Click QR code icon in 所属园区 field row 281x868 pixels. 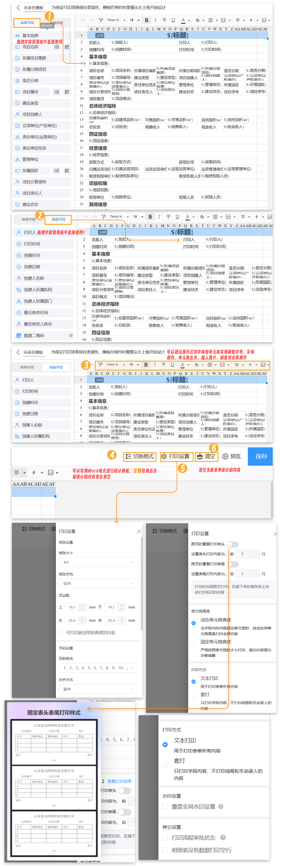67,170
